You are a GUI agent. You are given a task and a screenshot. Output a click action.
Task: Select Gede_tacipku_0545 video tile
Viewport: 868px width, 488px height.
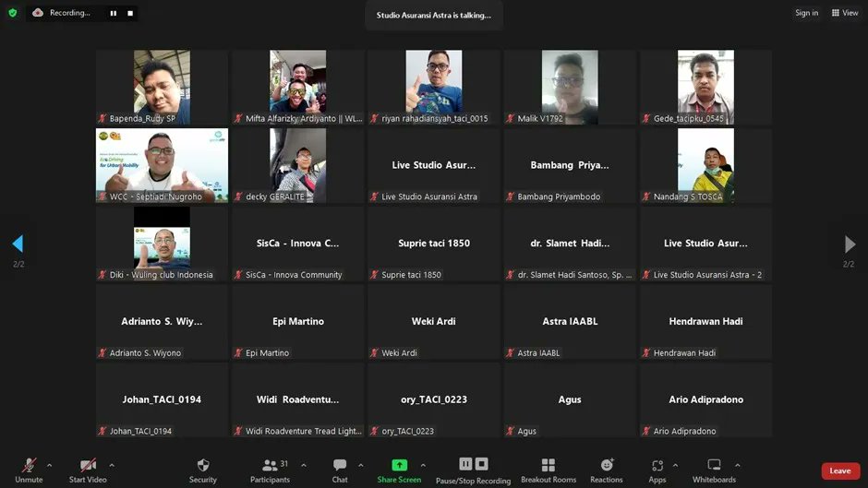click(x=705, y=87)
